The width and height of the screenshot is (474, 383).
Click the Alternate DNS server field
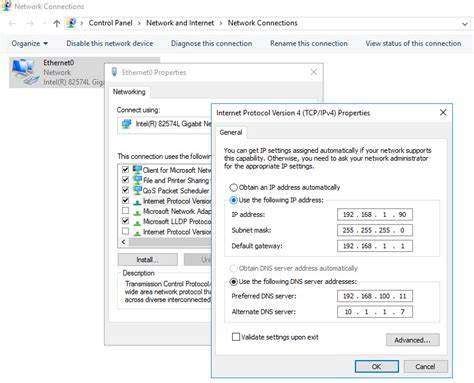click(x=375, y=312)
